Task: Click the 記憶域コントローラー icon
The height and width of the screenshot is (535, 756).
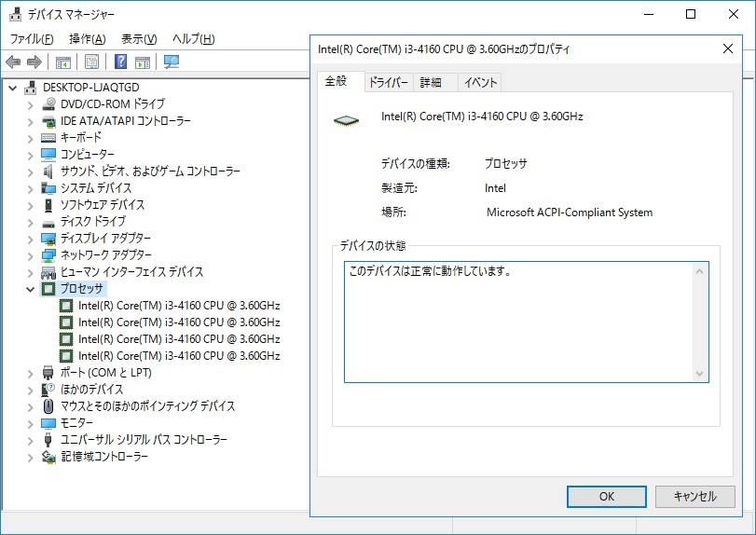Action: [x=48, y=457]
